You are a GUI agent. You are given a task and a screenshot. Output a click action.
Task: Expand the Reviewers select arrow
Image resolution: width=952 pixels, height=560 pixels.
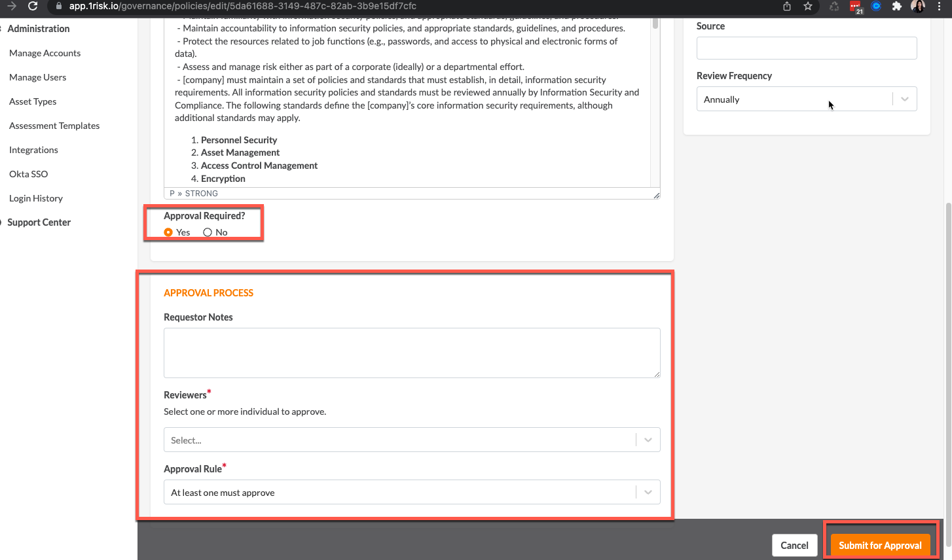coord(648,440)
